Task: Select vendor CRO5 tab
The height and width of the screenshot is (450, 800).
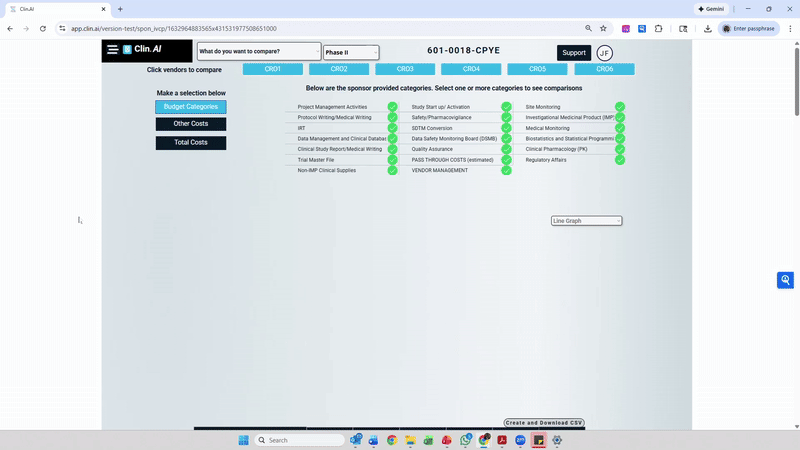Action: click(x=537, y=69)
